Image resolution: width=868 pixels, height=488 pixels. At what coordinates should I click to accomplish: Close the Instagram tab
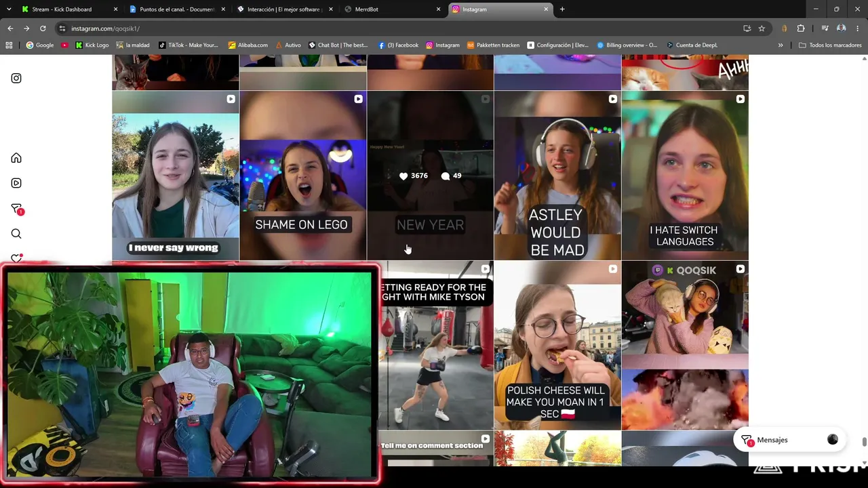point(546,9)
